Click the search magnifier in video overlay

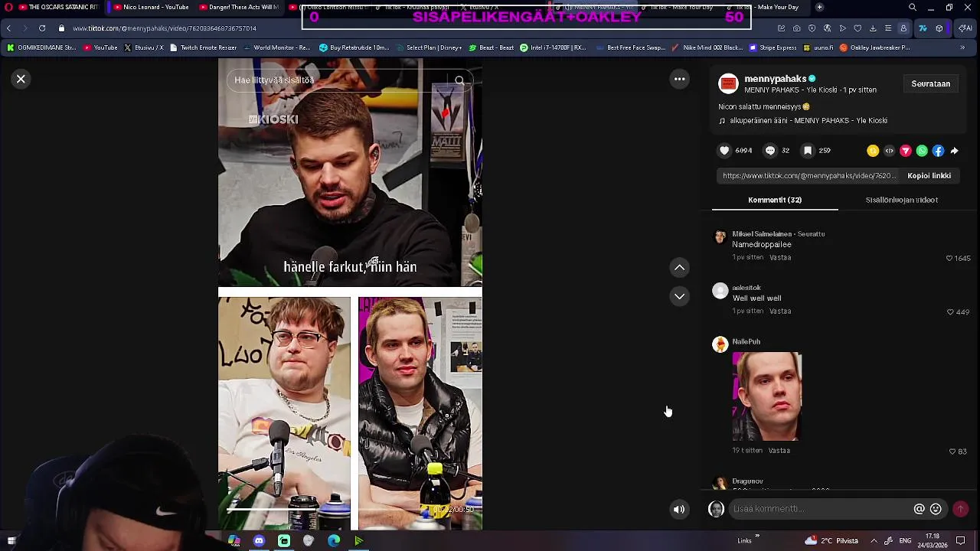tap(459, 80)
